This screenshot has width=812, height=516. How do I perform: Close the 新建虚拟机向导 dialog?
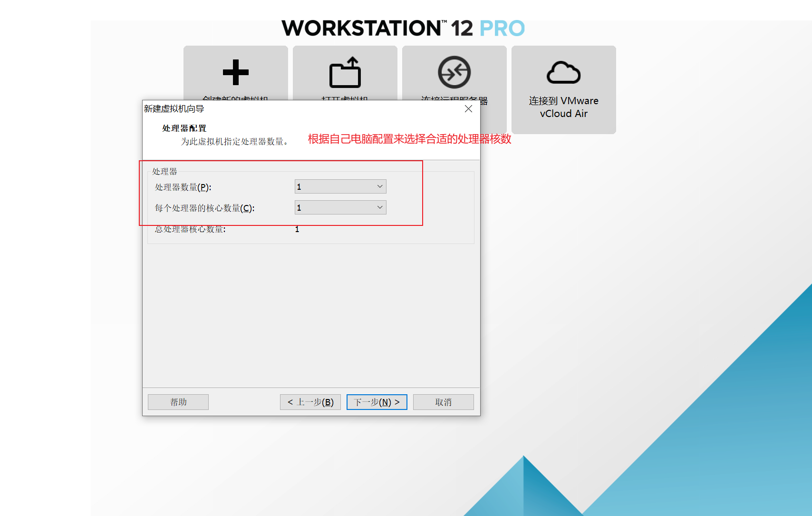pos(468,109)
